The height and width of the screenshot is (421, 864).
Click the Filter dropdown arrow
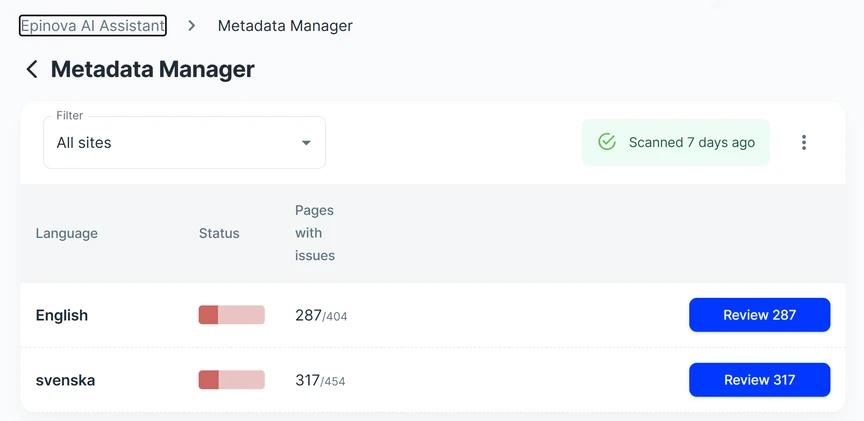click(x=306, y=143)
